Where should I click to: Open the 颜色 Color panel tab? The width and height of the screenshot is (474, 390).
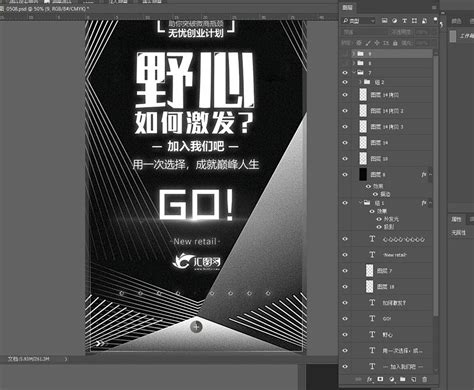click(456, 21)
